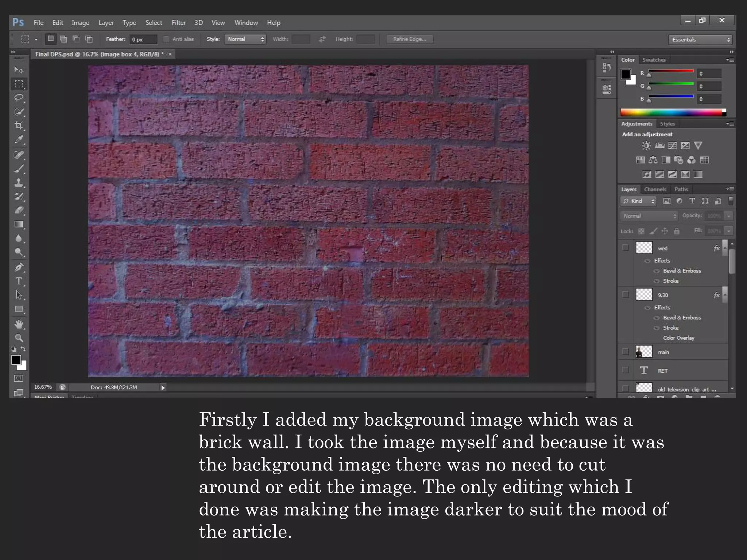Toggle Quick Mask mode

click(19, 378)
